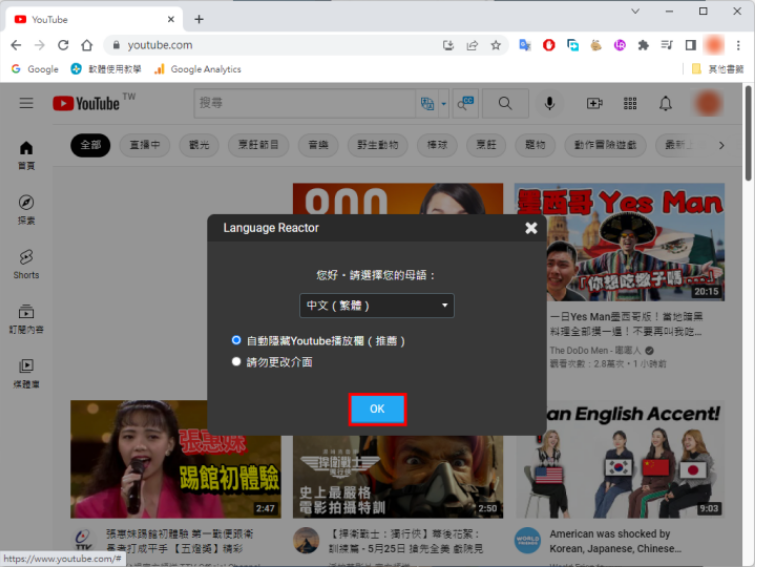The width and height of the screenshot is (757, 567).
Task: Open browser home page
Action: (87, 45)
